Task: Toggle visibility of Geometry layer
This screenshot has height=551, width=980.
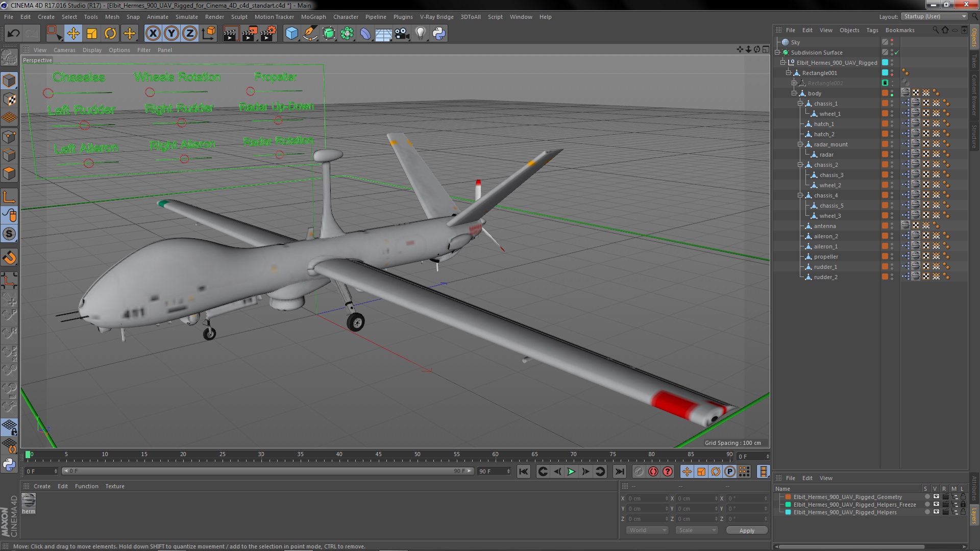Action: point(936,496)
